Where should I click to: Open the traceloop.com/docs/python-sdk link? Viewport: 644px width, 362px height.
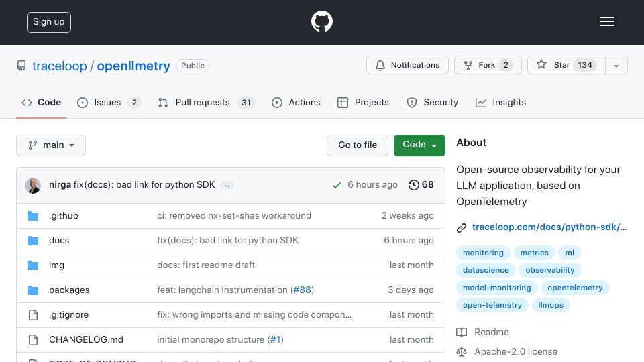(549, 227)
